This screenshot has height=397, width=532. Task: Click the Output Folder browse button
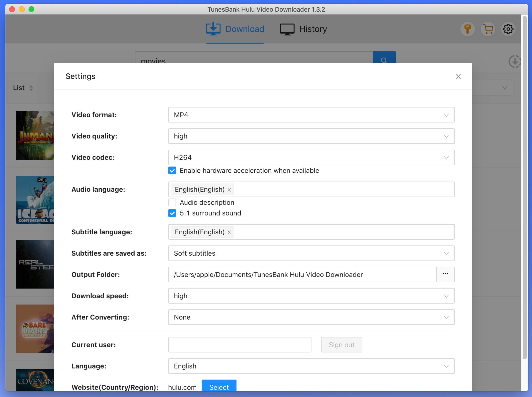tap(445, 275)
